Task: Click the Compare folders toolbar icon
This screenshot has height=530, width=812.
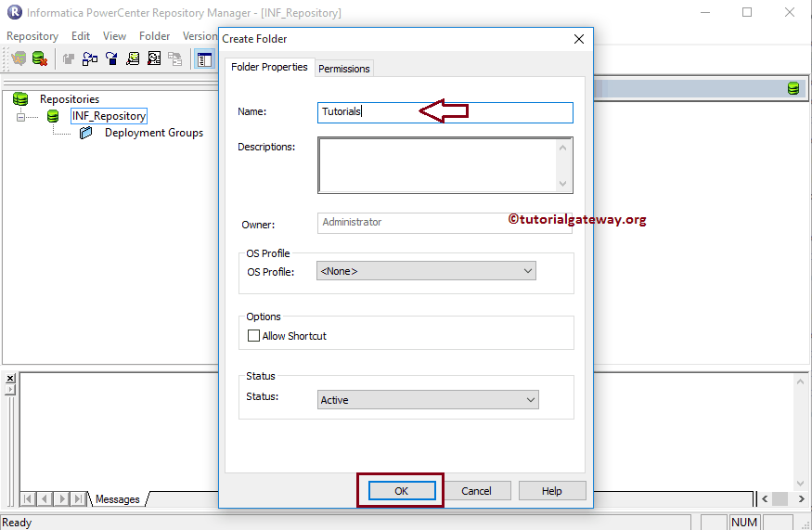Action: point(90,59)
